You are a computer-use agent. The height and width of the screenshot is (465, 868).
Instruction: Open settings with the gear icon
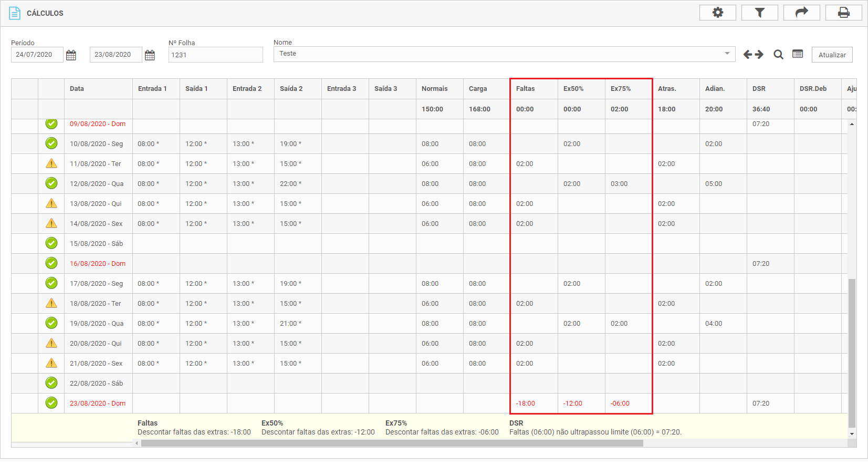tap(717, 13)
